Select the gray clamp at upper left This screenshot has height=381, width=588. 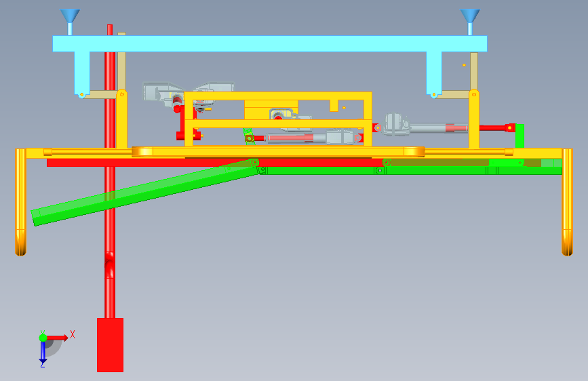[162, 92]
